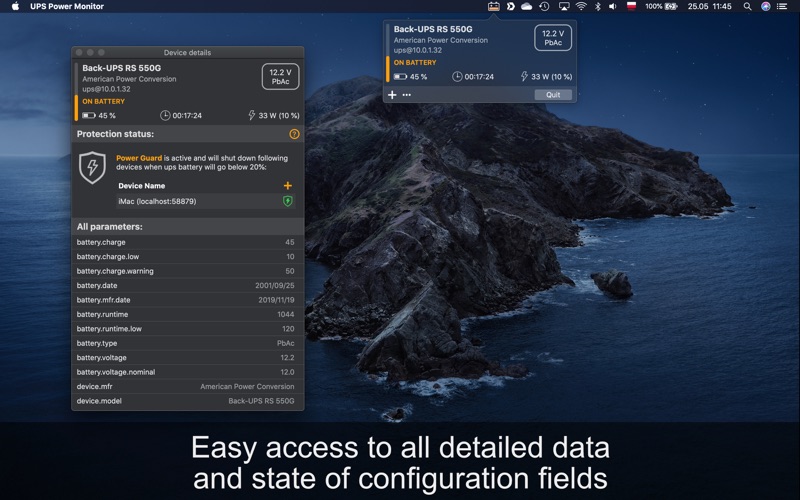
Task: Add a UPS using the popover plus button
Action: (392, 95)
